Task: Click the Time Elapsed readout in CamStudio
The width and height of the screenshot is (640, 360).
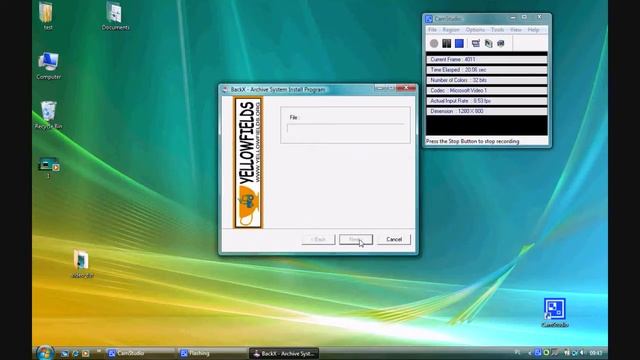Action: tap(487, 70)
